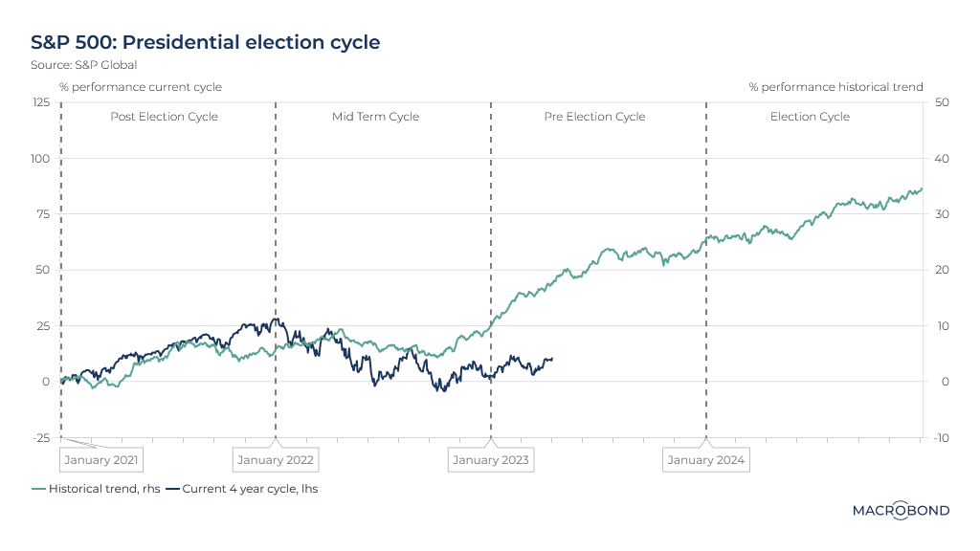Viewport: 980px width, 551px height.
Task: Click the Source: S&P Global text
Action: [84, 65]
